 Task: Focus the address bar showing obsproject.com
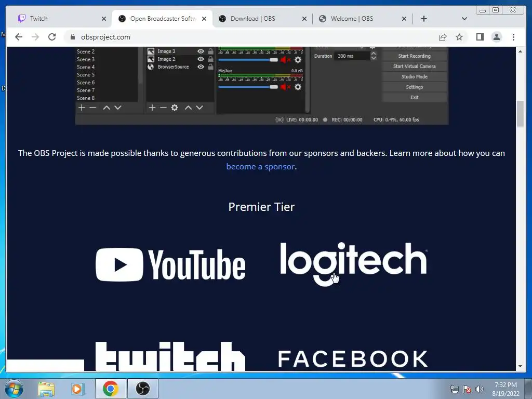point(251,37)
